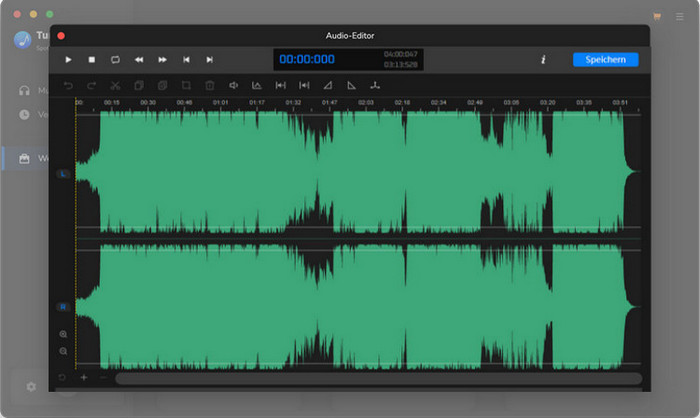
Task: Click the second trim-to-markers icon
Action: pos(304,85)
